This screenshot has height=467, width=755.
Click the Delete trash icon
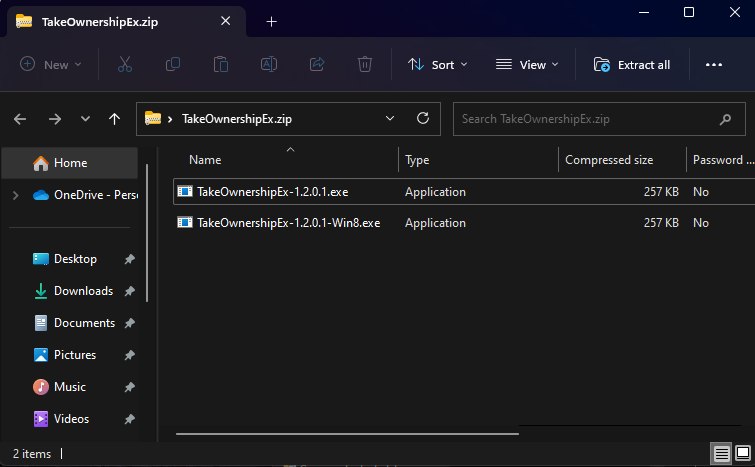365,64
